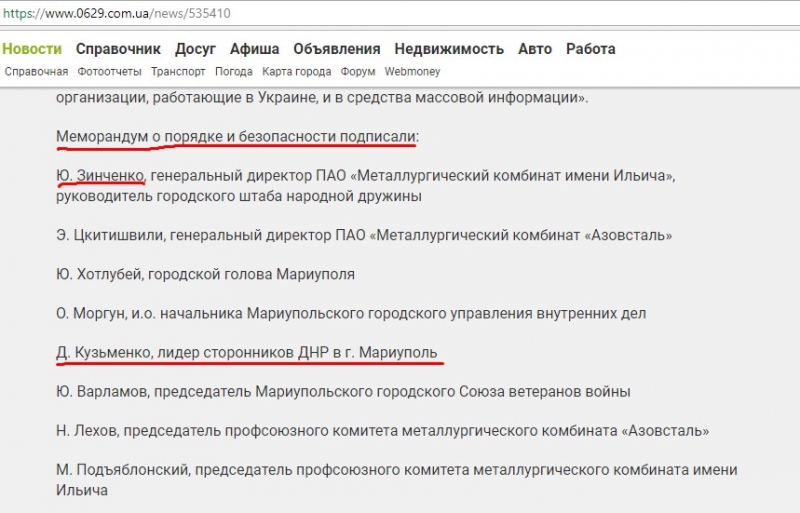Open the Новости main menu section
Viewport: 800px width, 513px height.
32,49
